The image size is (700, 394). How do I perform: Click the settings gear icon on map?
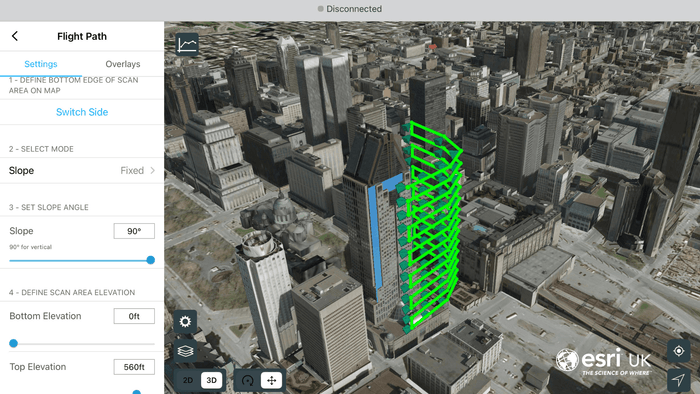(x=185, y=322)
